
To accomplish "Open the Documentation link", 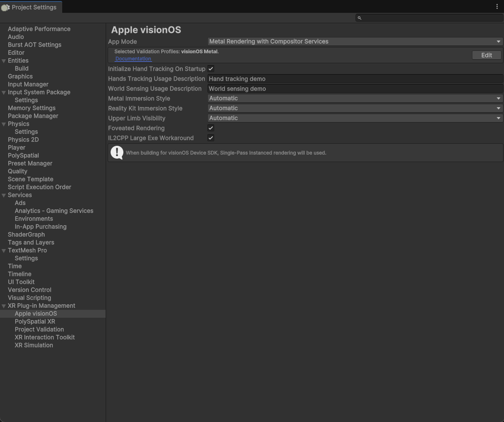I will 133,58.
